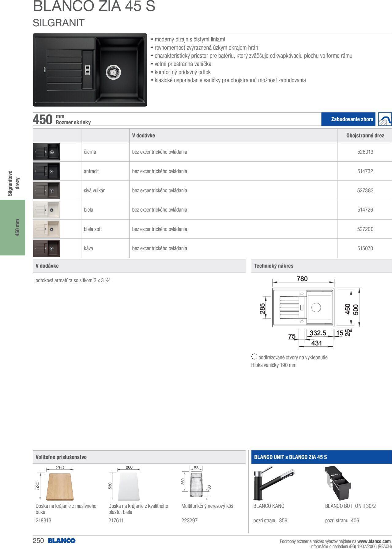392x549 pixels.
Task: Choose the káva sink thumbnail
Action: (x=46, y=248)
